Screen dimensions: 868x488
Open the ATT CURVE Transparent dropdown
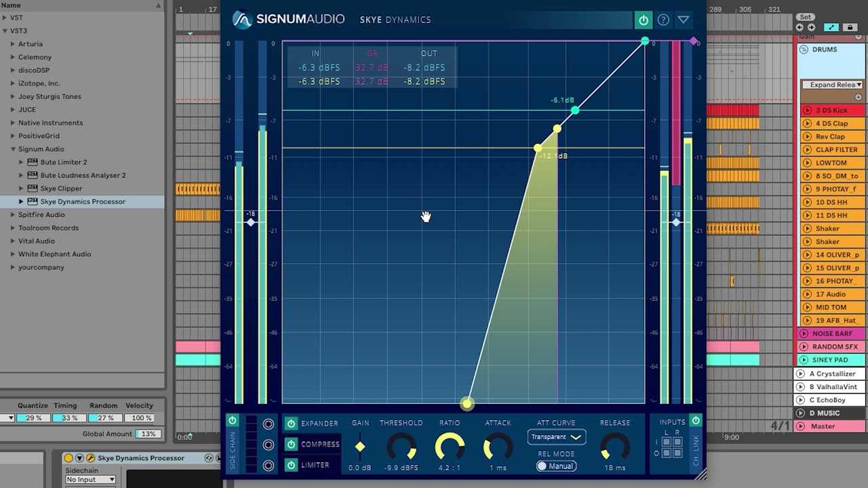pyautogui.click(x=556, y=437)
